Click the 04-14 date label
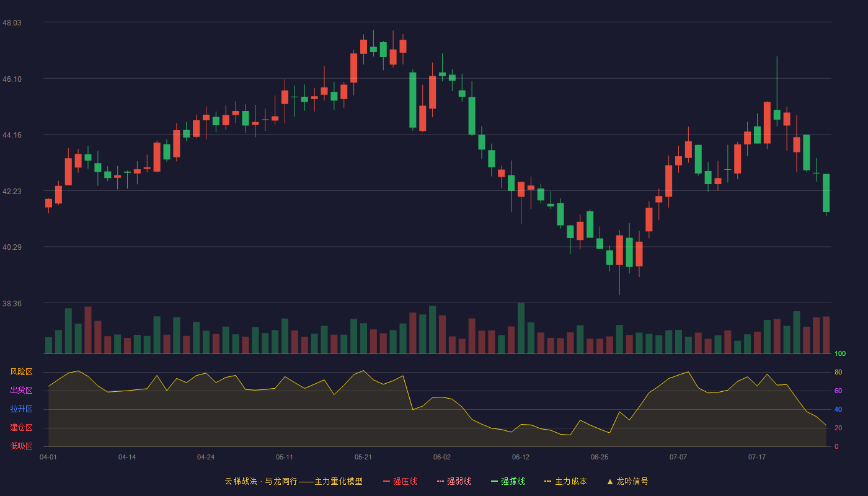Image resolution: width=868 pixels, height=496 pixels. pyautogui.click(x=127, y=457)
